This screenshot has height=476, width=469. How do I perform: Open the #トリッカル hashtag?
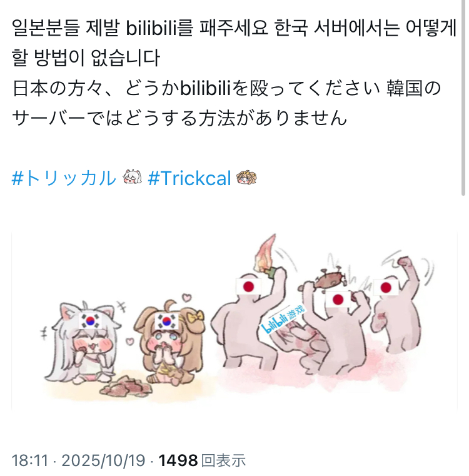coord(64,178)
